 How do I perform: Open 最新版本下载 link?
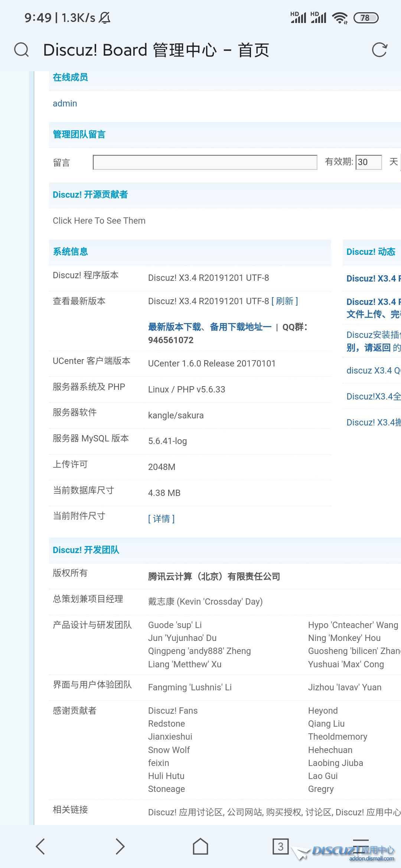click(x=175, y=327)
